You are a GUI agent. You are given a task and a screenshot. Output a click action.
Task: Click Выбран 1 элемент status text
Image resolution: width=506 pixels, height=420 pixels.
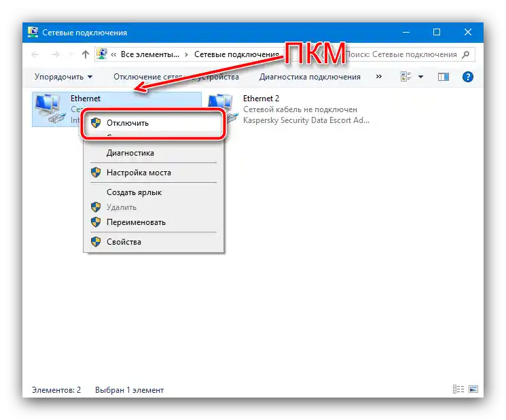coord(130,390)
